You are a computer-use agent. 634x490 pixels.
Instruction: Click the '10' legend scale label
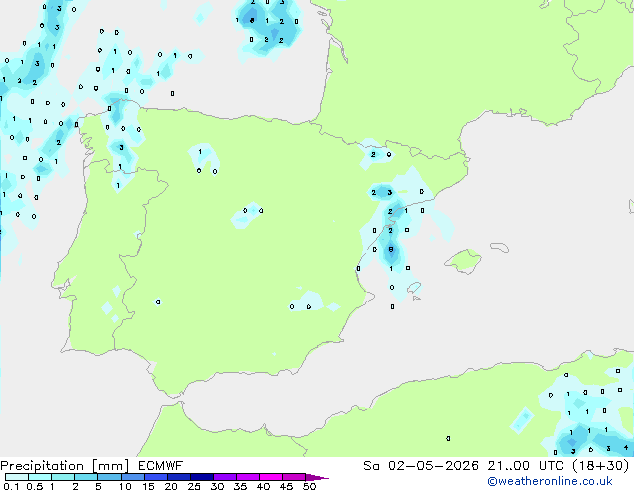click(x=125, y=486)
